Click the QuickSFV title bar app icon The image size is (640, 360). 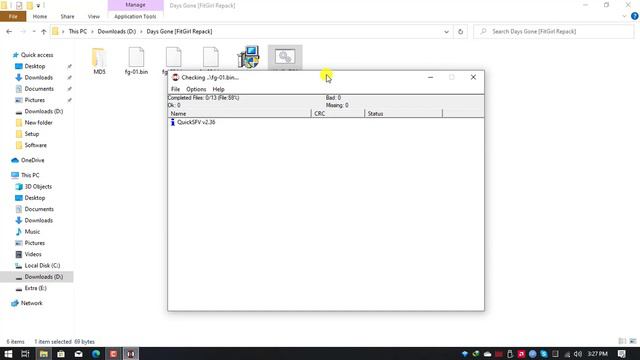point(176,77)
